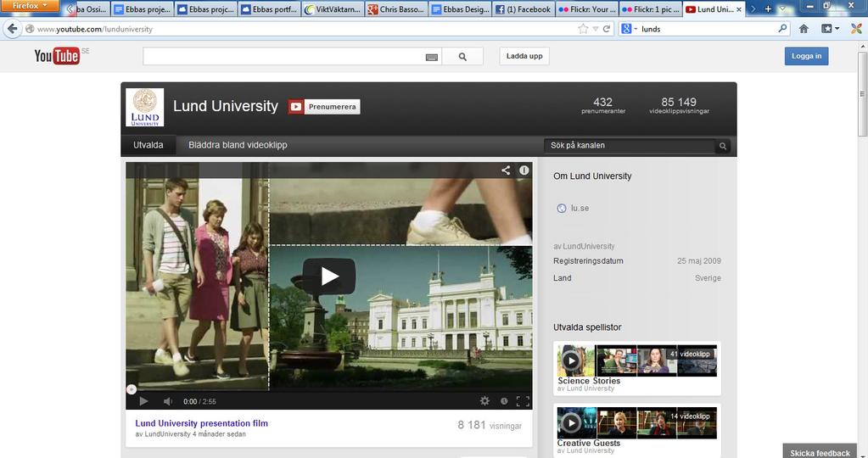Image resolution: width=868 pixels, height=458 pixels.
Task: Click the small play button in player controls
Action: point(143,401)
